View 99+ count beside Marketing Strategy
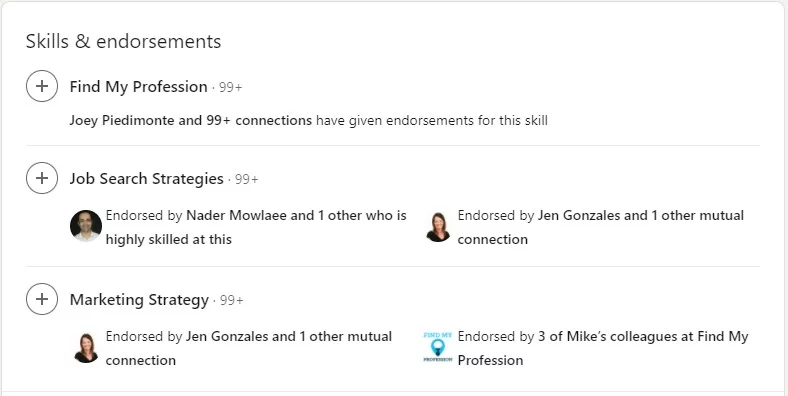788x396 pixels. click(x=232, y=301)
